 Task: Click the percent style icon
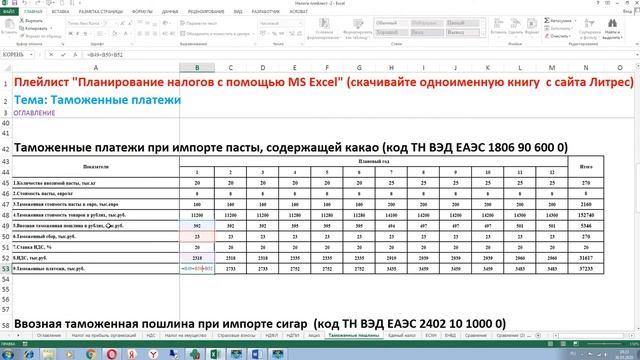point(275,34)
